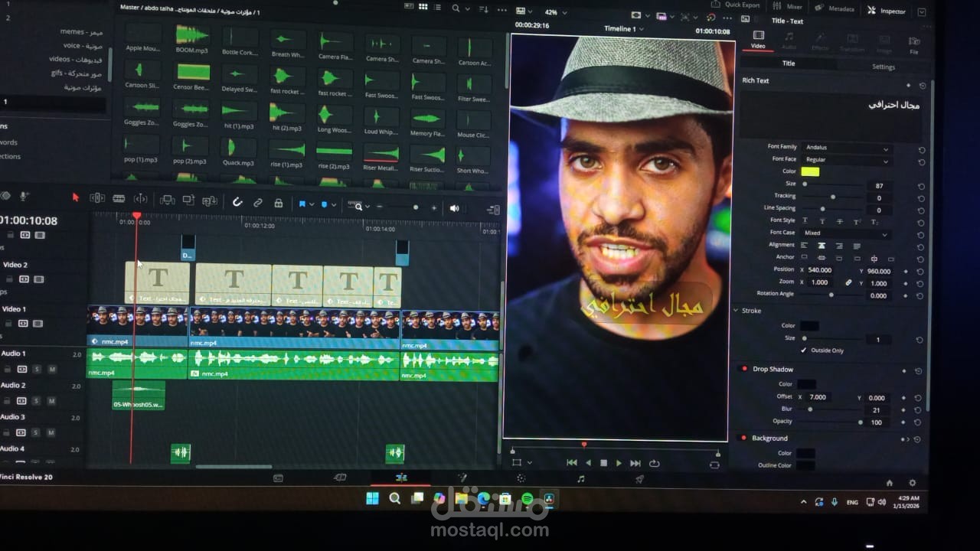Click the viewer Play button

click(619, 463)
